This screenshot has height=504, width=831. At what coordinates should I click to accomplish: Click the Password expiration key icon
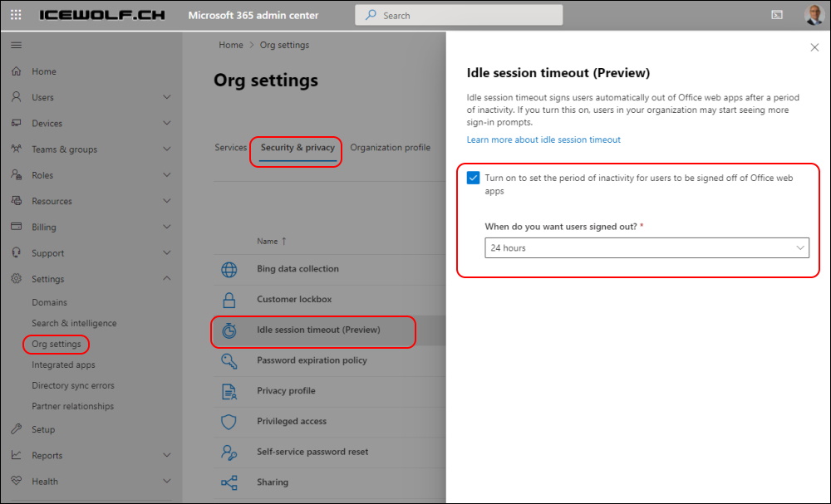pos(229,361)
